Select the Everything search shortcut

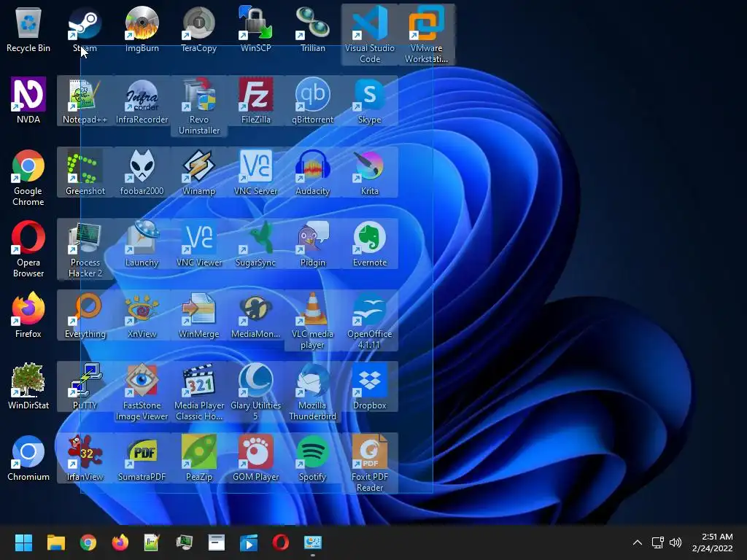85,315
